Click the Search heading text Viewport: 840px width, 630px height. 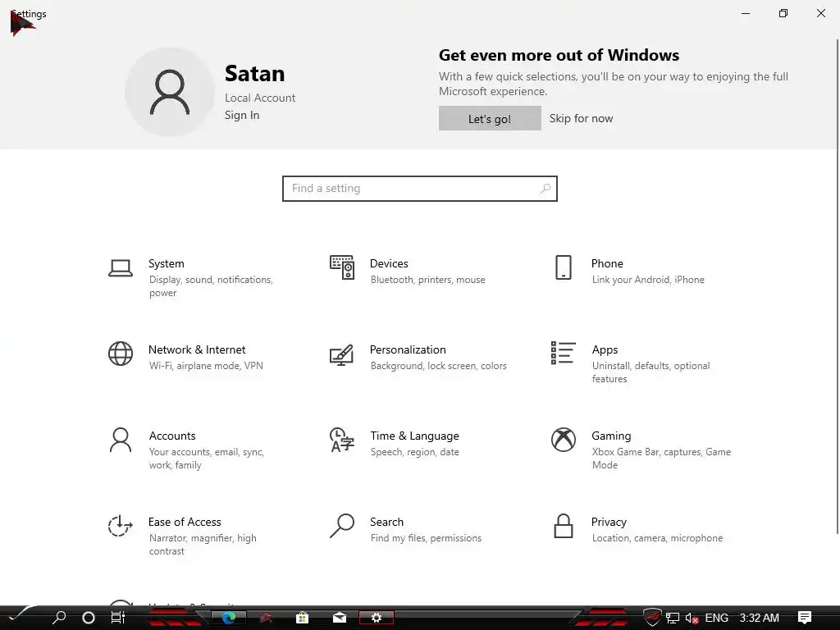[x=387, y=523]
